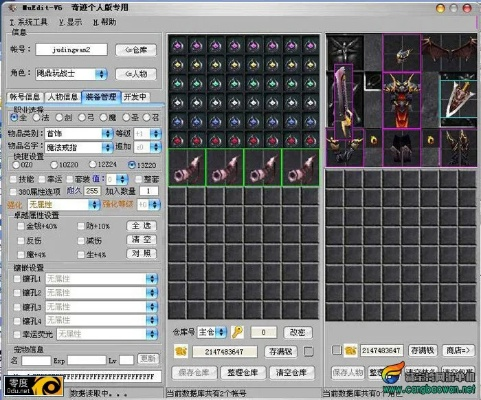Viewport: 481px width, 400px height.
Task: Click the last pink cannon item
Action: (301, 167)
